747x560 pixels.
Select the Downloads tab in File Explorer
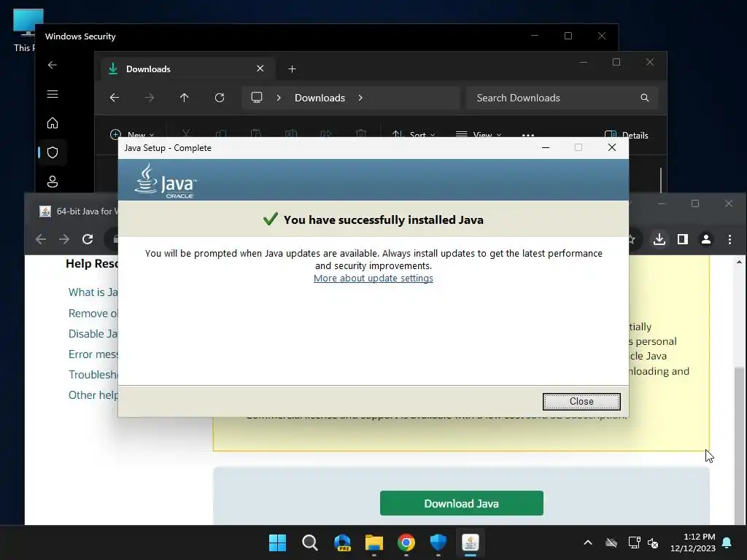[188, 69]
